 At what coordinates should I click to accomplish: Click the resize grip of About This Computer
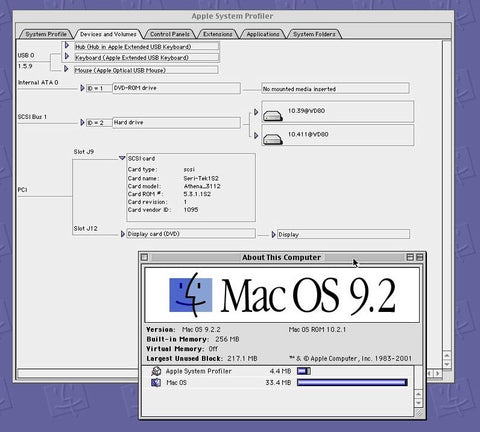[x=419, y=413]
